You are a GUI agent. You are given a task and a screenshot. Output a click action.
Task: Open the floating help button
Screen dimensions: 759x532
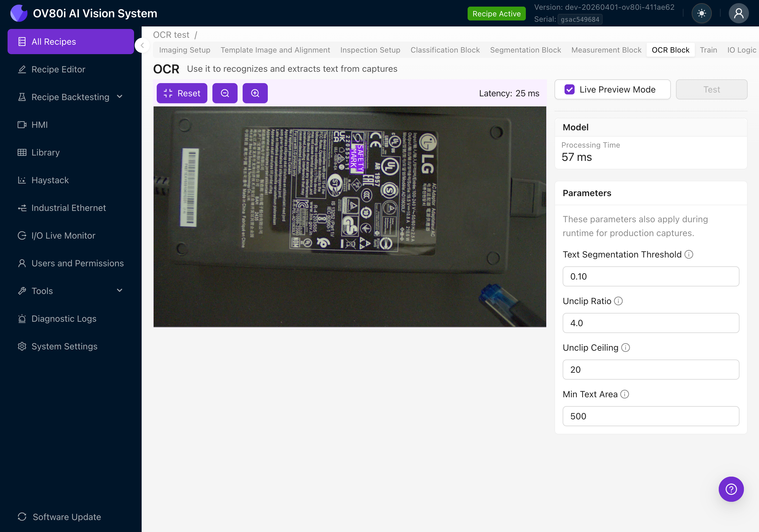click(731, 489)
